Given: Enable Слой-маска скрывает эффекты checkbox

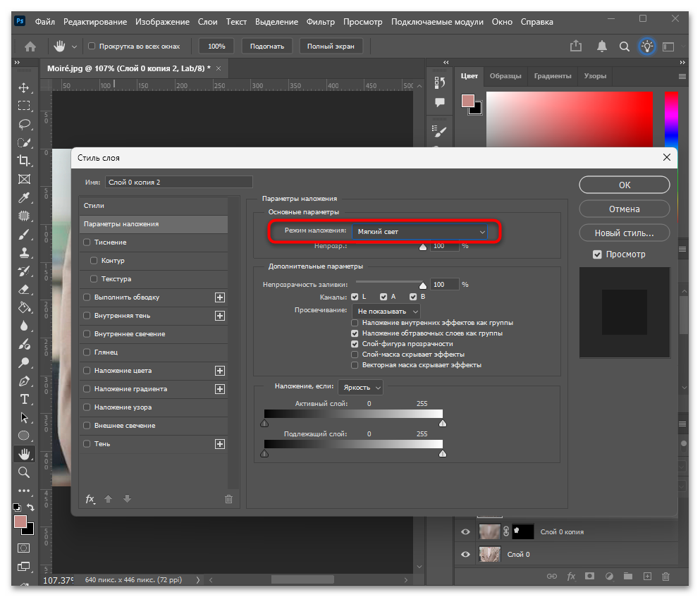Looking at the screenshot, I should point(355,355).
